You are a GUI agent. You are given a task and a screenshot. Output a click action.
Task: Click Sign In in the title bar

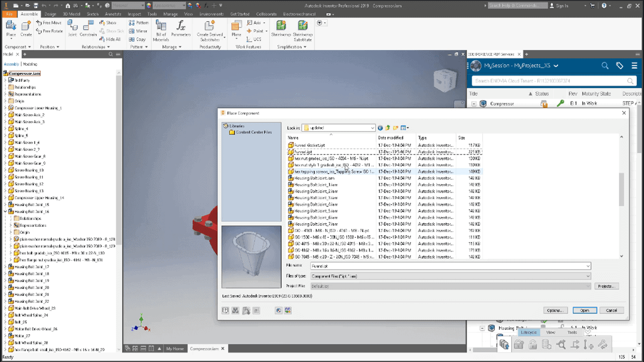pos(558,6)
